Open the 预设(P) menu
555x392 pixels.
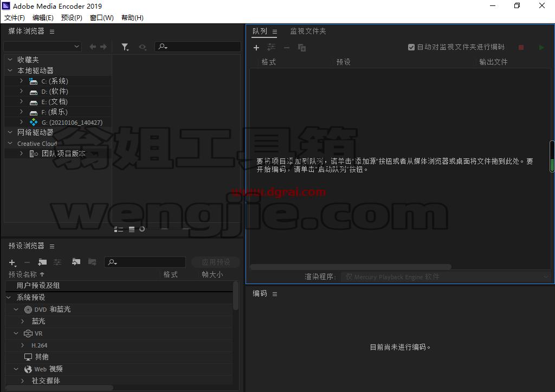[72, 18]
